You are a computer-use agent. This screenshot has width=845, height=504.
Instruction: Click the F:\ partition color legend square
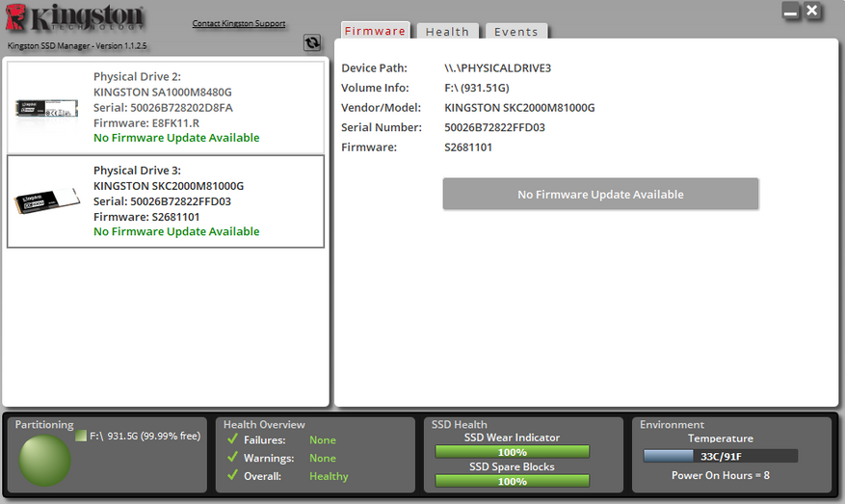(81, 436)
